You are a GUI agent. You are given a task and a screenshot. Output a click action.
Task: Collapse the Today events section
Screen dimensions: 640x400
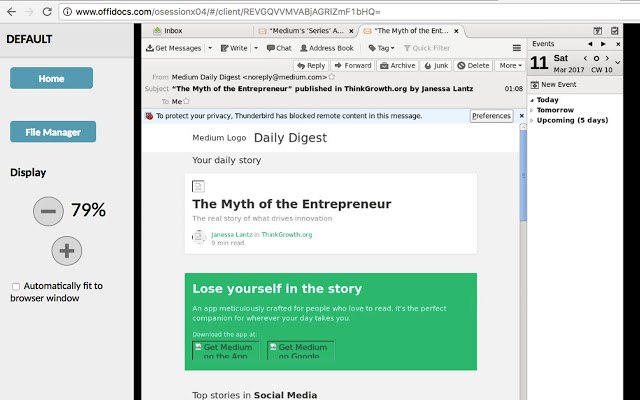click(x=532, y=100)
